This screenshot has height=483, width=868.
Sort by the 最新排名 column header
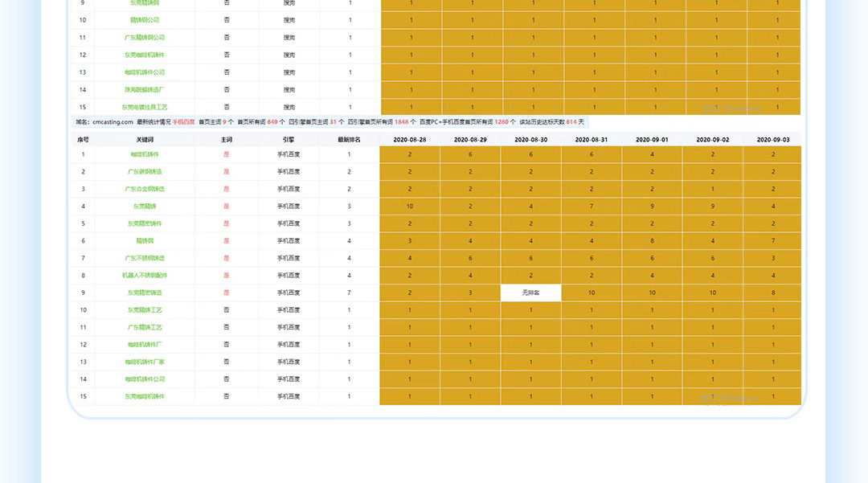point(349,140)
